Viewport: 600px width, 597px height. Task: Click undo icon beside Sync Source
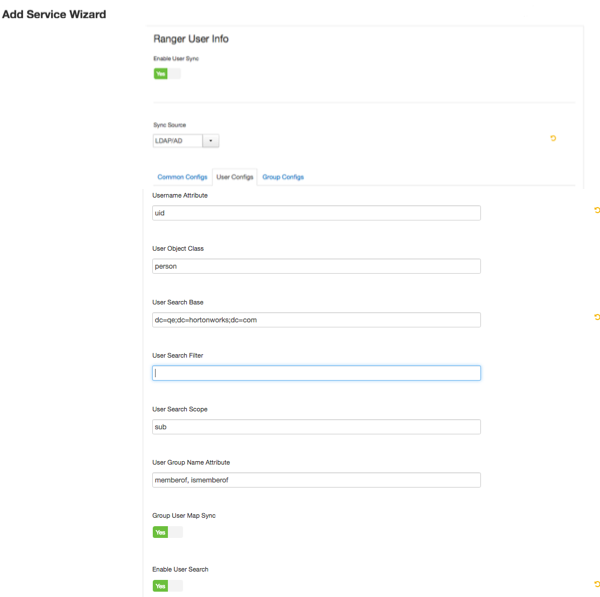click(x=553, y=138)
